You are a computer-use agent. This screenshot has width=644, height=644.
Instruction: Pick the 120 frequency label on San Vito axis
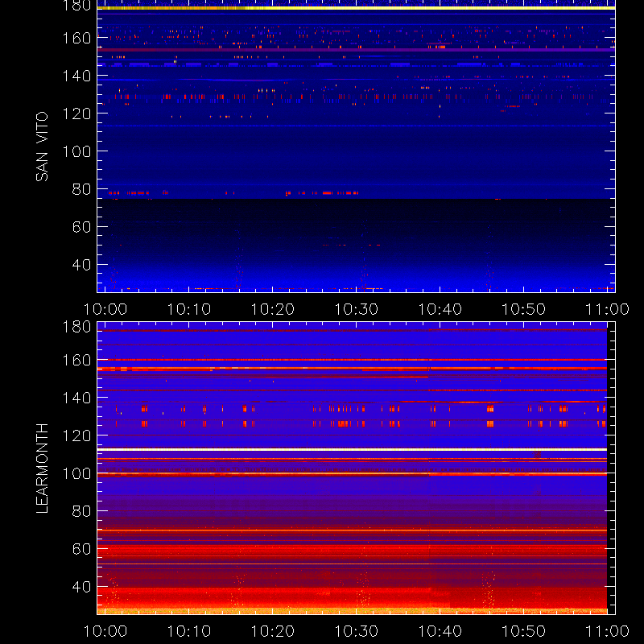coord(76,114)
